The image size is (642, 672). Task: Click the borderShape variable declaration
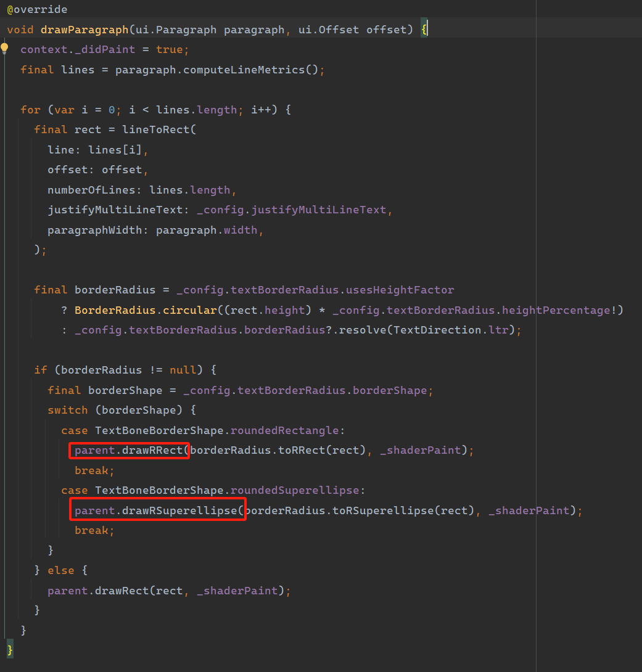point(125,390)
